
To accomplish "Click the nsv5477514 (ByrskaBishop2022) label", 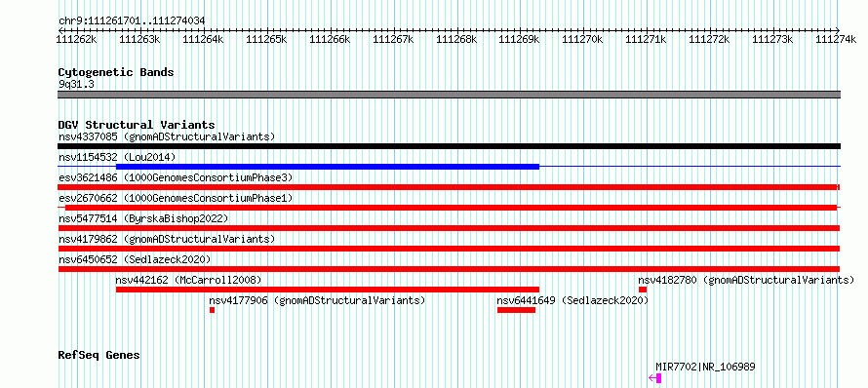I will coord(143,218).
